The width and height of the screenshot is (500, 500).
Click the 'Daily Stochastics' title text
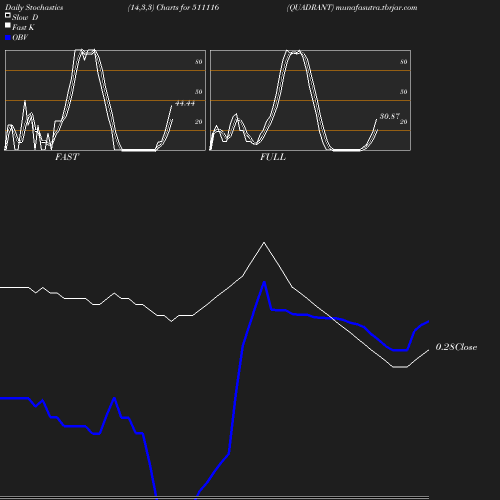[34, 8]
